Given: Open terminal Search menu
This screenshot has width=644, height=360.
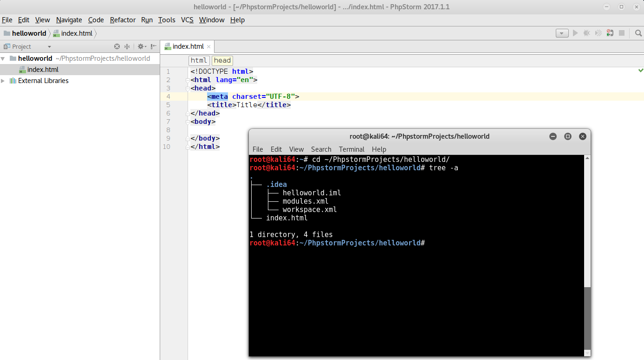Looking at the screenshot, I should pyautogui.click(x=321, y=149).
